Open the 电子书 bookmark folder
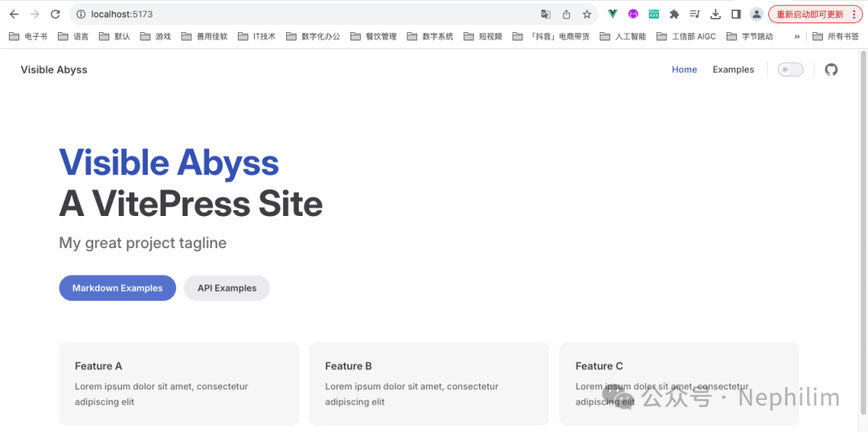The image size is (868, 432). (x=28, y=36)
